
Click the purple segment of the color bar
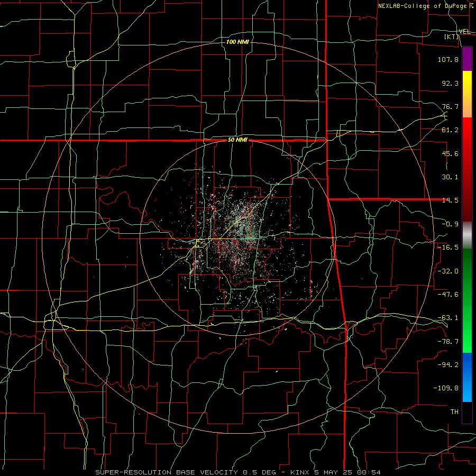click(467, 59)
